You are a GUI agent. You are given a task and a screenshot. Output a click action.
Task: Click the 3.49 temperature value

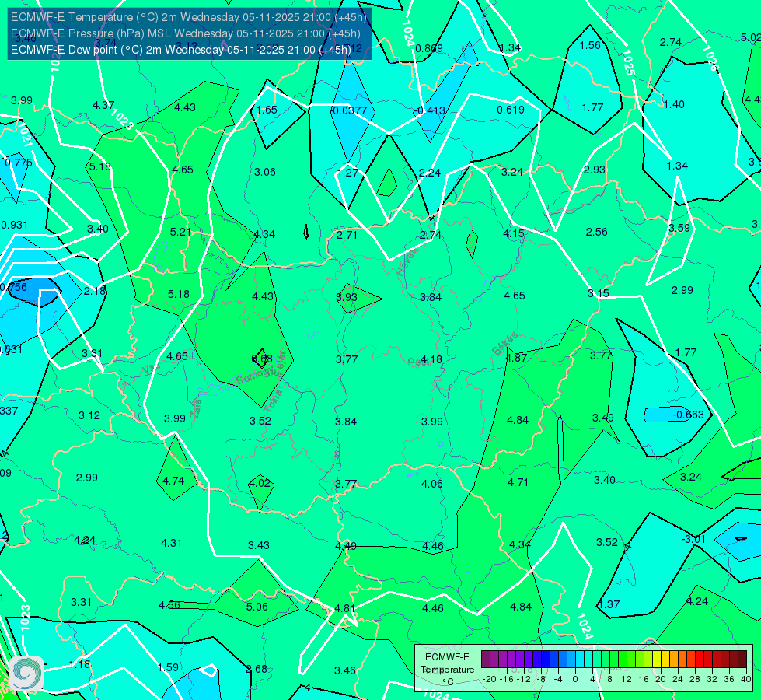[x=603, y=418]
